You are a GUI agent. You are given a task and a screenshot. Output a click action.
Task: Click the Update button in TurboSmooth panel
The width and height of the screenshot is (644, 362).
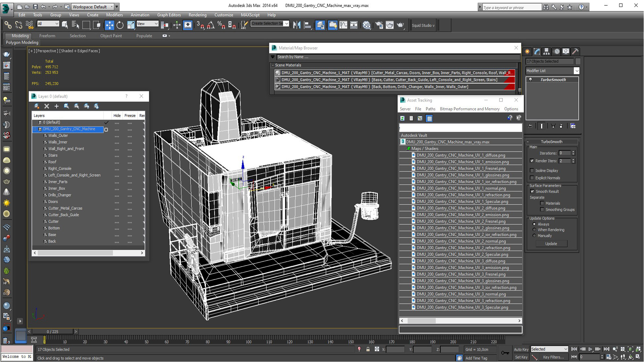click(551, 244)
